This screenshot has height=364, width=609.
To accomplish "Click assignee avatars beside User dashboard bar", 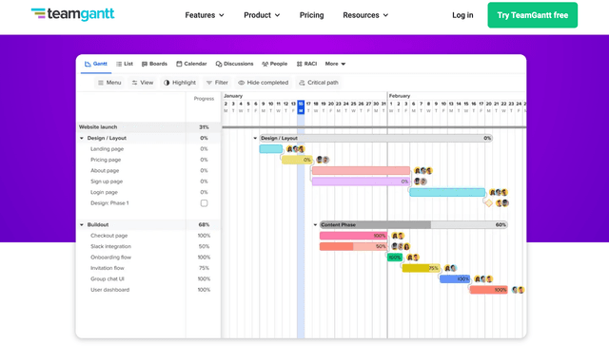I will [518, 290].
